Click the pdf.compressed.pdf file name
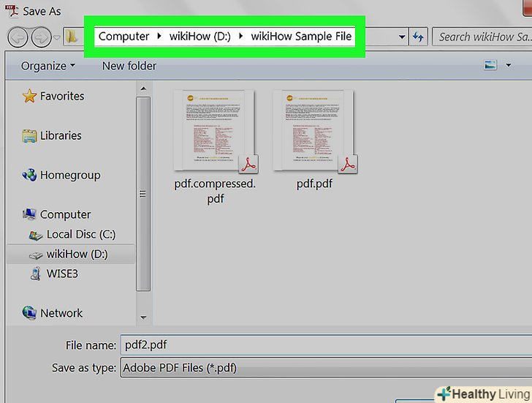This screenshot has width=532, height=403. (x=215, y=191)
